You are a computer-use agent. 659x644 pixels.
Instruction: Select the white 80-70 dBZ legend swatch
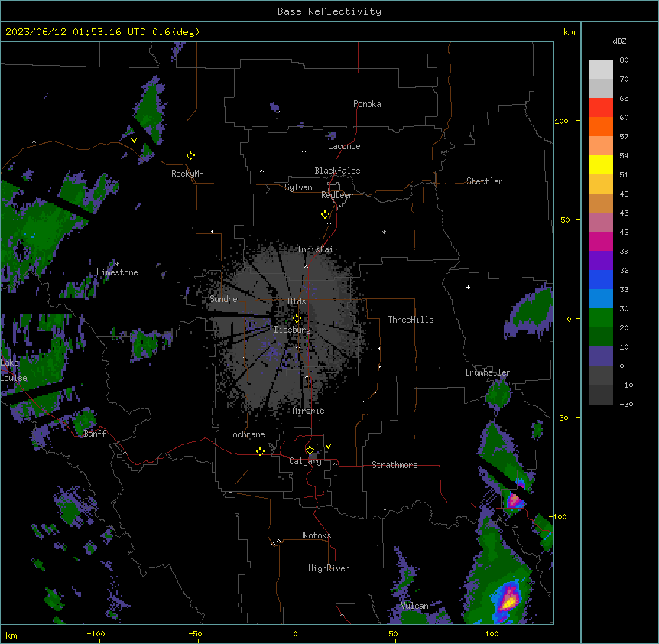coord(601,70)
